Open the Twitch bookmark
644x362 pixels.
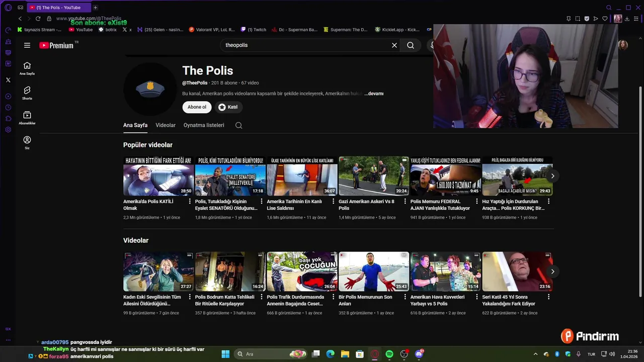coord(254,30)
